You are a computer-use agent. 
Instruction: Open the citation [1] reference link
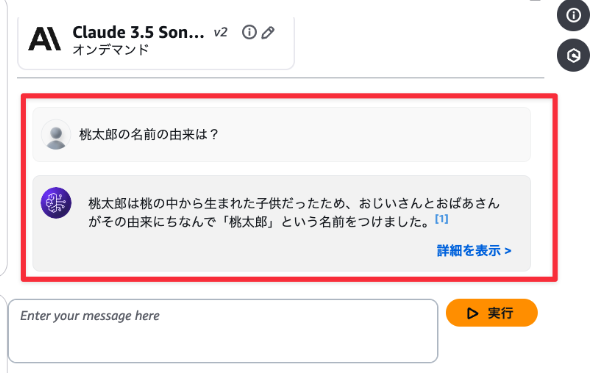441,219
